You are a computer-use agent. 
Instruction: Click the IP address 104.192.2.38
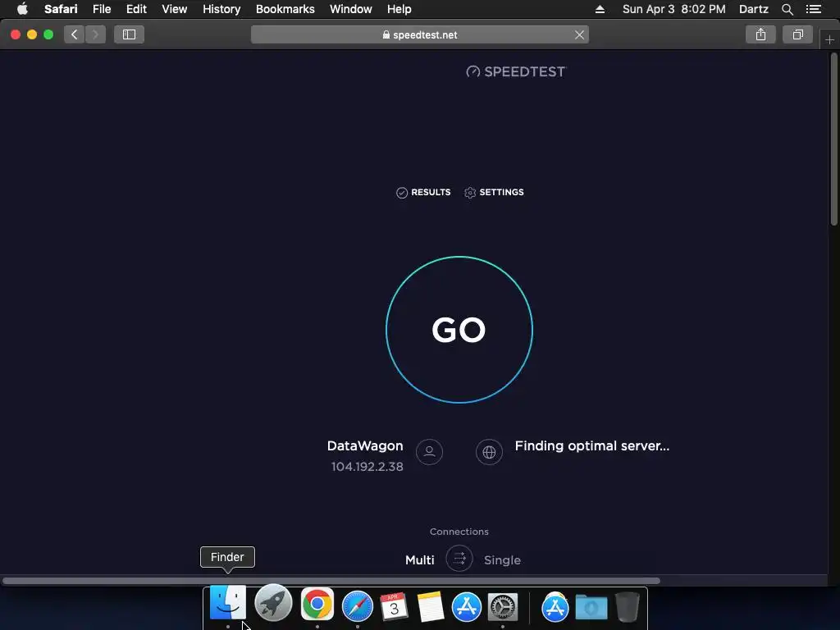[367, 467]
